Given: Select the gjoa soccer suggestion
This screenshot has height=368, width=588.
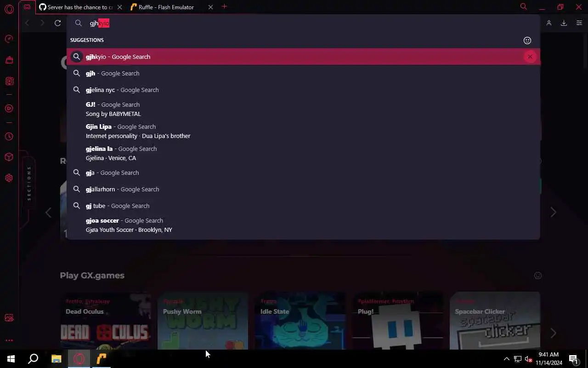Looking at the screenshot, I should pos(303,225).
